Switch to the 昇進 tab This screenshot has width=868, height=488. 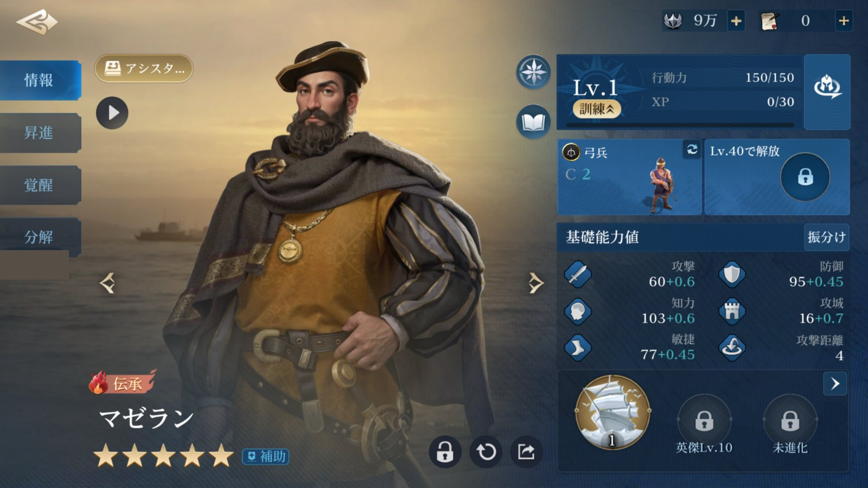(x=39, y=132)
